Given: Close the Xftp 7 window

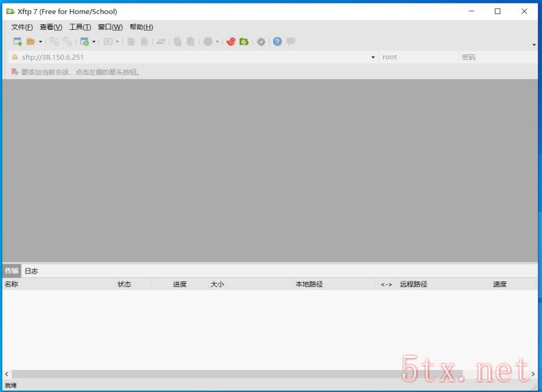Looking at the screenshot, I should click(x=524, y=11).
